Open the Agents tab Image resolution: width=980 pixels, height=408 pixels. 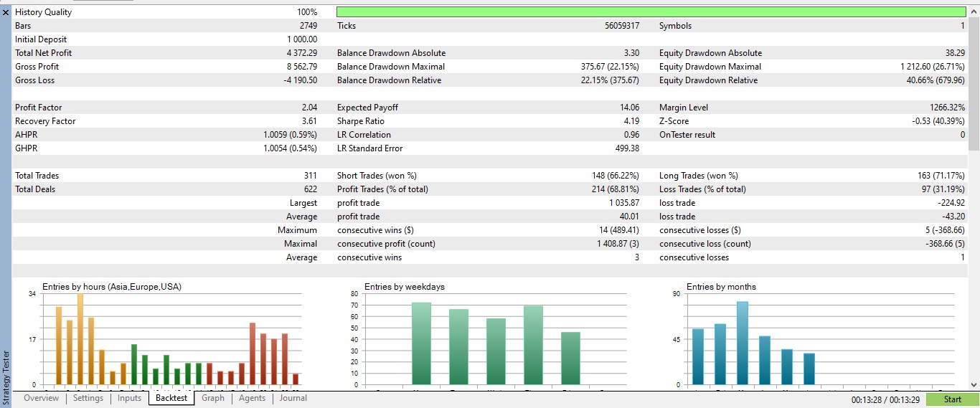click(x=252, y=398)
